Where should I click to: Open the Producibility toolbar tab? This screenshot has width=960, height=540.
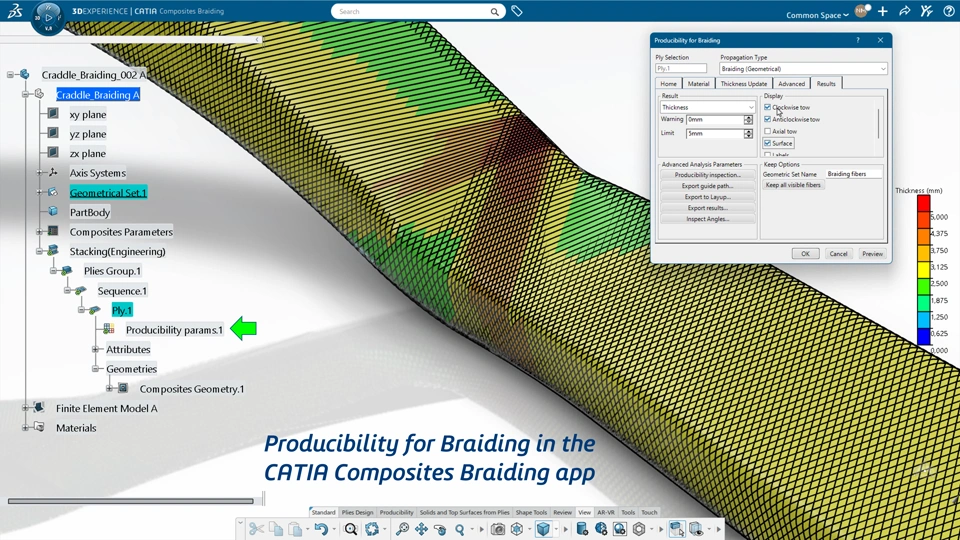pyautogui.click(x=397, y=512)
